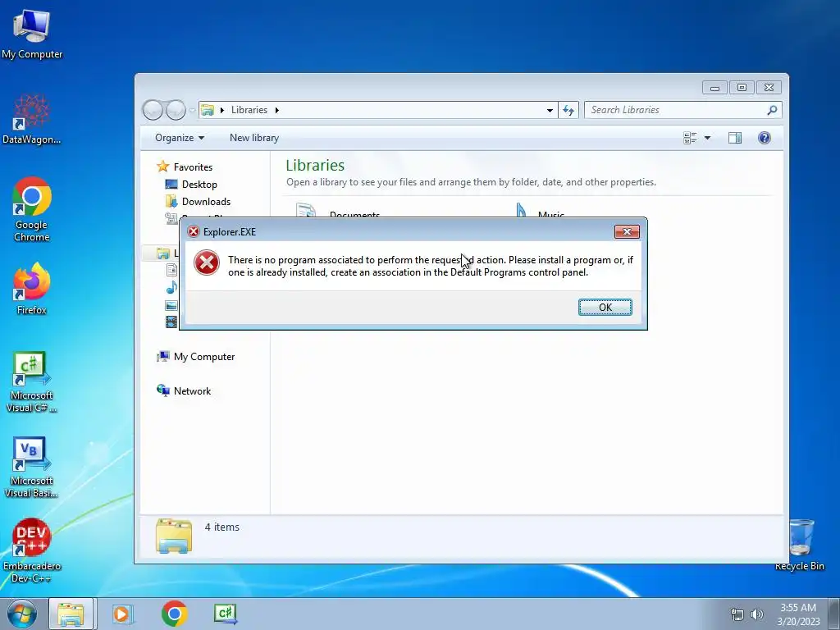Open Microsoft Visual C# desktop shortcut

pos(32,382)
